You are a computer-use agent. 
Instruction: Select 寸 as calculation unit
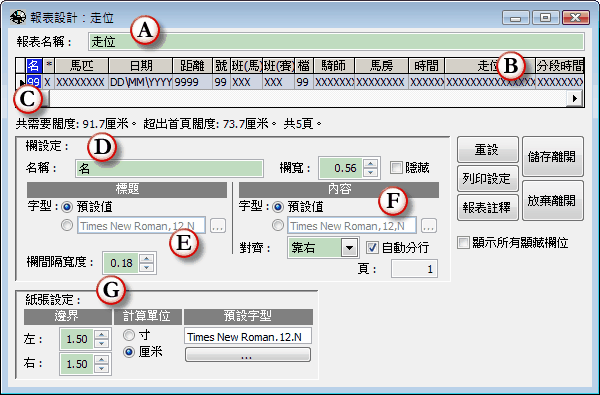pos(129,335)
